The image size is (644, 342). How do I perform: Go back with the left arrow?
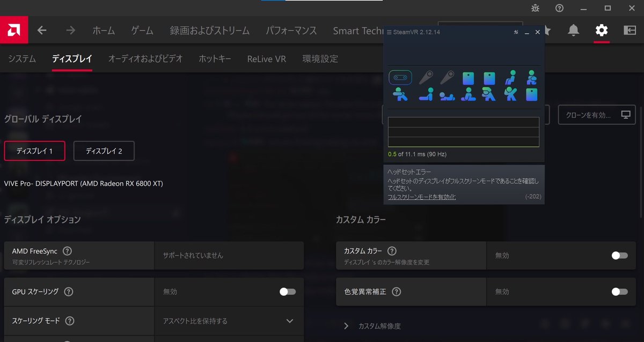pyautogui.click(x=42, y=31)
